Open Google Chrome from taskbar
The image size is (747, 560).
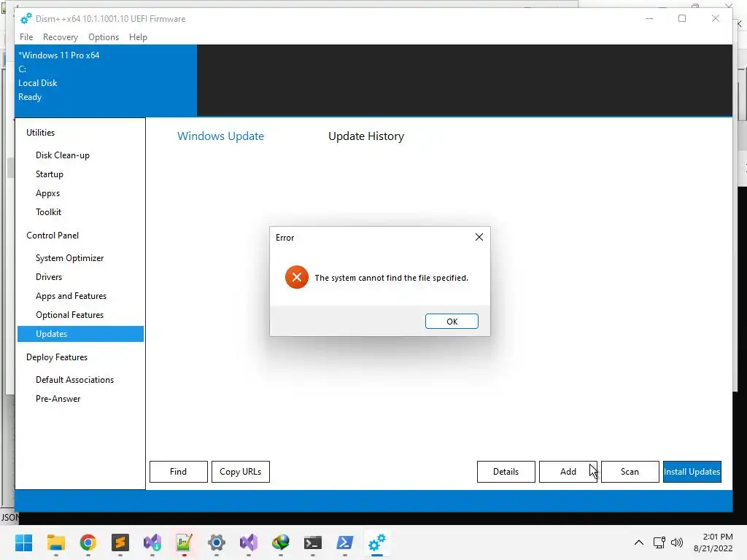pos(88,542)
